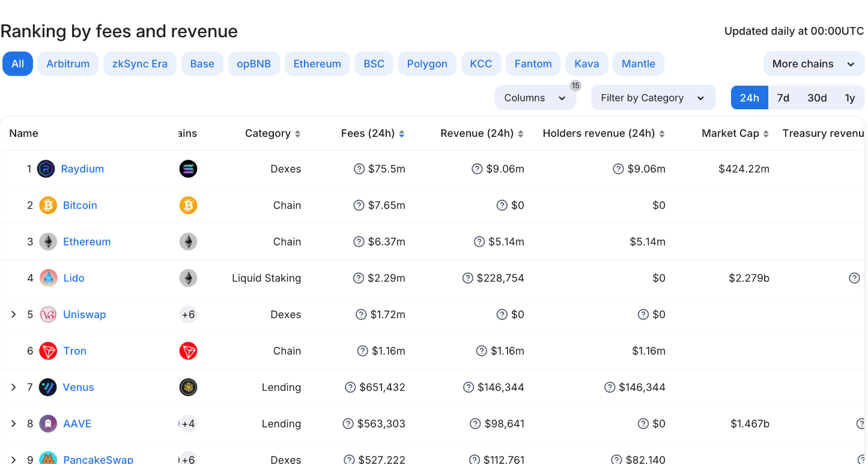This screenshot has height=464, width=868.
Task: Click AAVE market cap $1.467b
Action: pyautogui.click(x=750, y=424)
